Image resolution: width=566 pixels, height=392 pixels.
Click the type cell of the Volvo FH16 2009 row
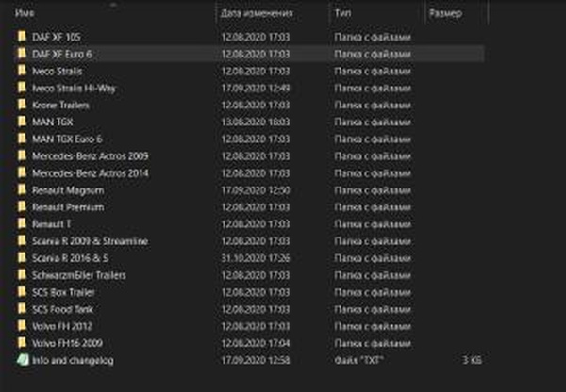[373, 342]
